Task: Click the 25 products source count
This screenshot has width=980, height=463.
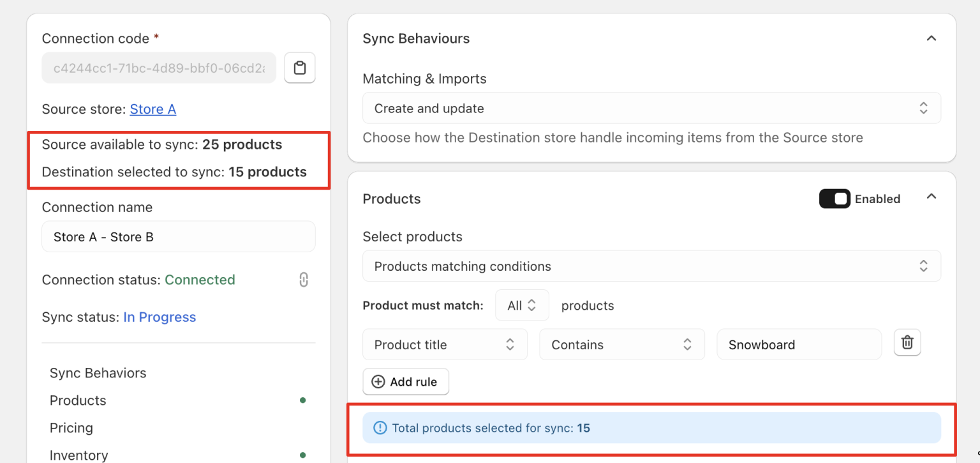Action: click(242, 144)
